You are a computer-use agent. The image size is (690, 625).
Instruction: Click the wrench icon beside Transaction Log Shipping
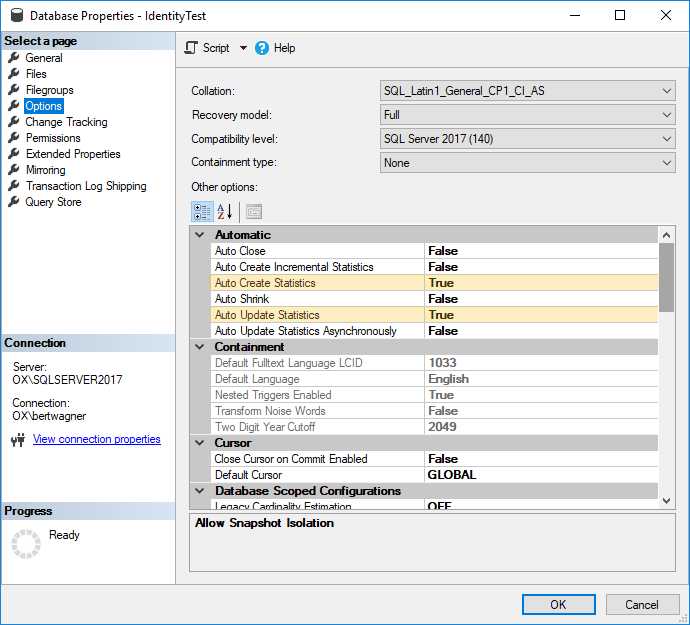pyautogui.click(x=14, y=185)
